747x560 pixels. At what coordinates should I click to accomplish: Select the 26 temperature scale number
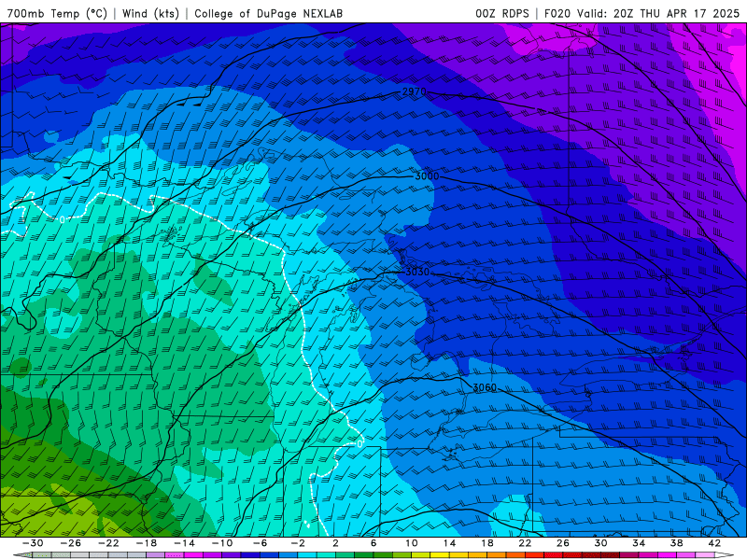[x=563, y=543]
